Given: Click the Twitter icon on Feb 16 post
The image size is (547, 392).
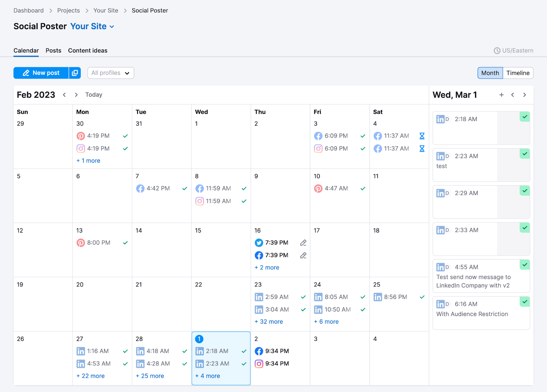Looking at the screenshot, I should coord(259,242).
